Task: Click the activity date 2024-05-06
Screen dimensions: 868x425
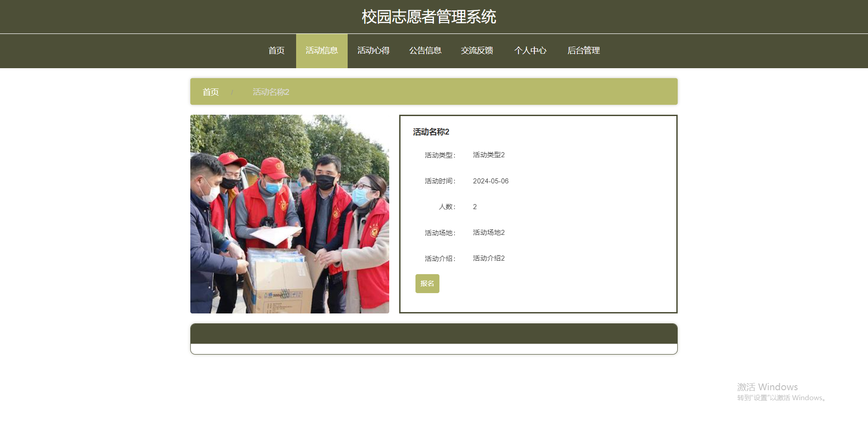Action: (x=491, y=181)
